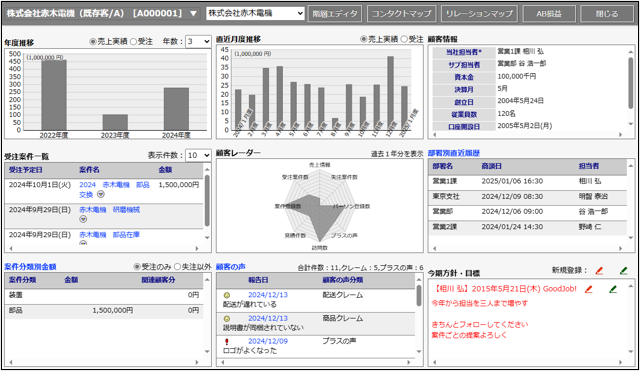Select 売上実績 radio for 直近月度推移 chart

tap(364, 39)
